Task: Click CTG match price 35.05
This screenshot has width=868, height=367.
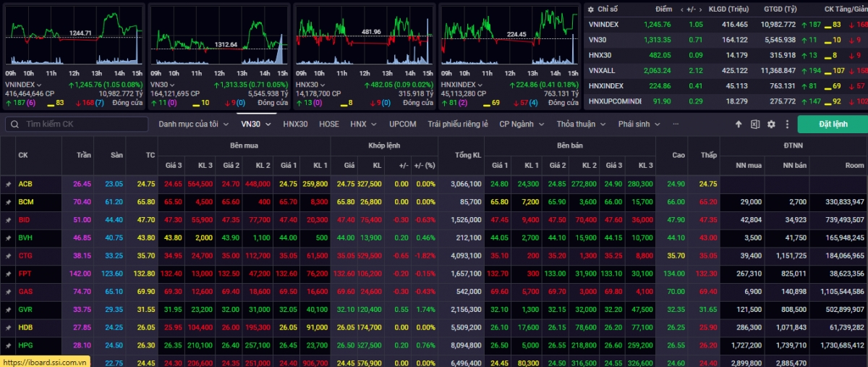Action: click(x=345, y=256)
